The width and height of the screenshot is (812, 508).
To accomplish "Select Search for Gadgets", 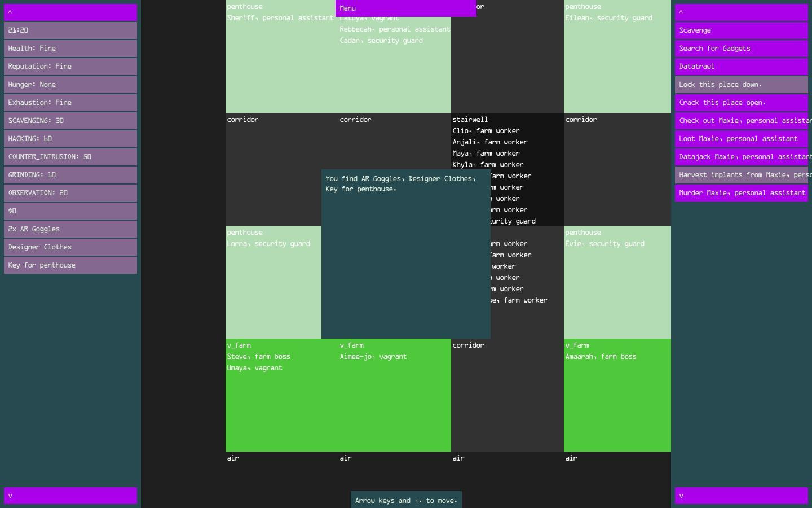I will (x=742, y=49).
